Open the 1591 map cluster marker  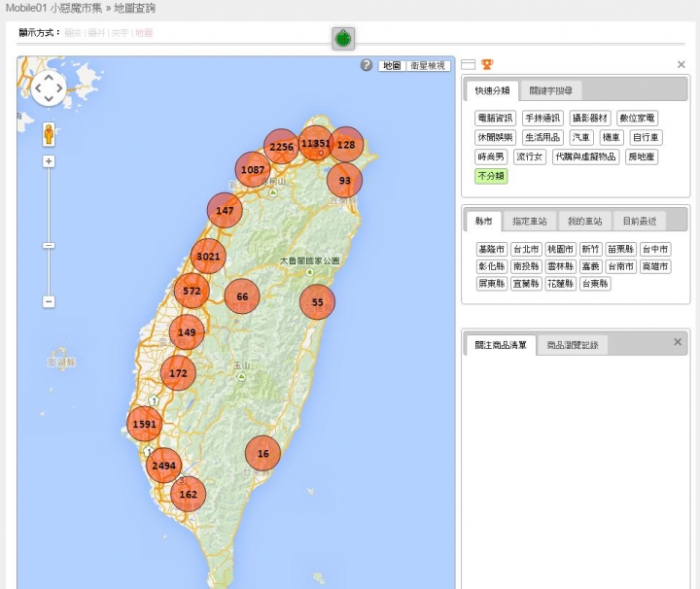(144, 424)
